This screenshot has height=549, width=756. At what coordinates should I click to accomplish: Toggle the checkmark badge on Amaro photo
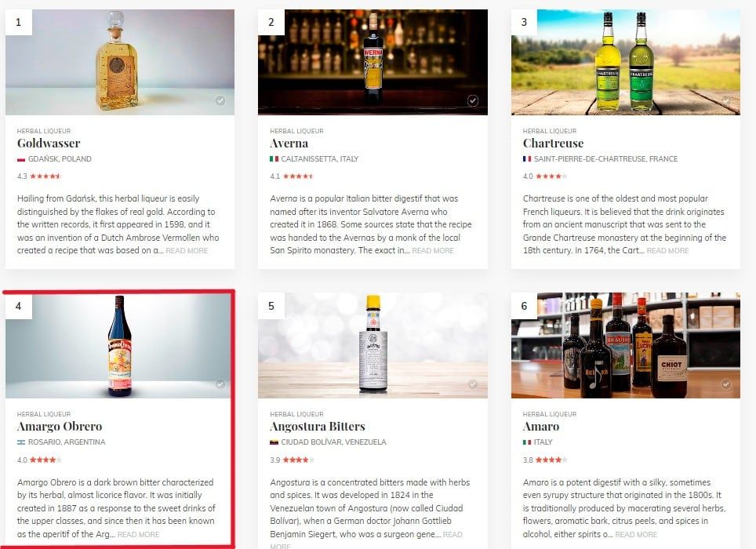point(725,384)
